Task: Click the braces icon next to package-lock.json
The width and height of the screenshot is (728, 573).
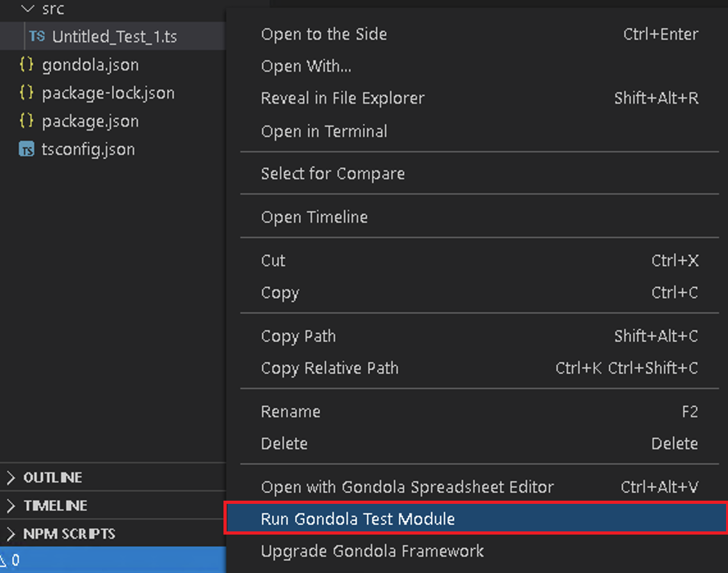Action: point(26,93)
